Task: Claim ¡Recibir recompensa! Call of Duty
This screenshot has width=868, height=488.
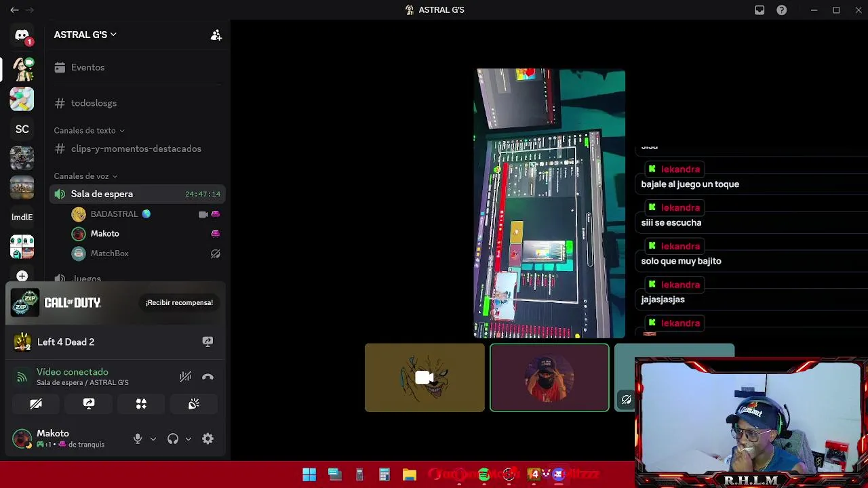Action: click(x=179, y=302)
